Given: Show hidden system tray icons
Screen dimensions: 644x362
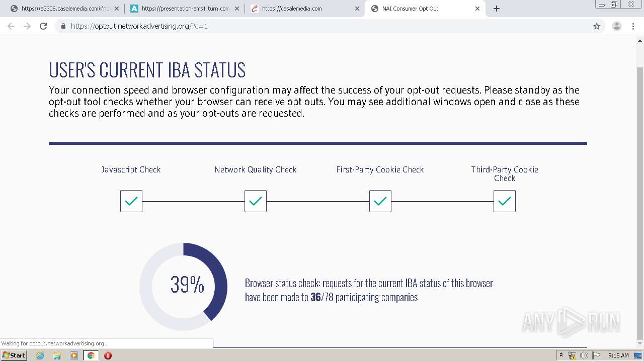Looking at the screenshot, I should (561, 355).
